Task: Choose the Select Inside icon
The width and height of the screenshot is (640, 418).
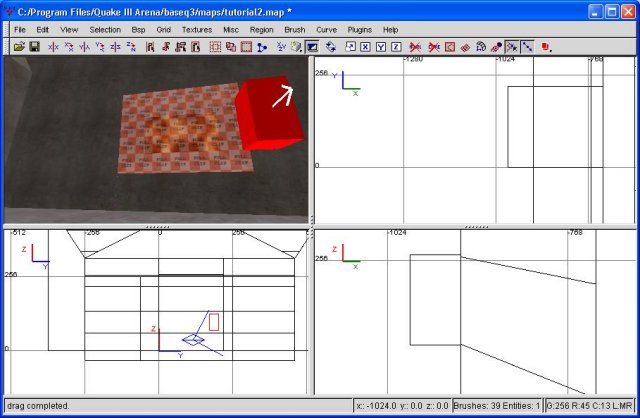Action: (x=196, y=47)
